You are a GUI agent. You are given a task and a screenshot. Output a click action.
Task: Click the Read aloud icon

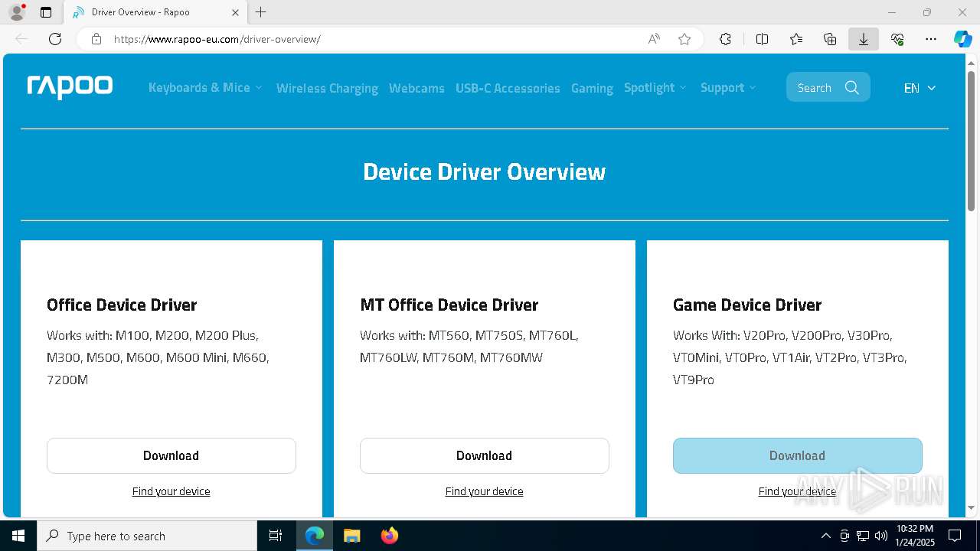point(654,39)
